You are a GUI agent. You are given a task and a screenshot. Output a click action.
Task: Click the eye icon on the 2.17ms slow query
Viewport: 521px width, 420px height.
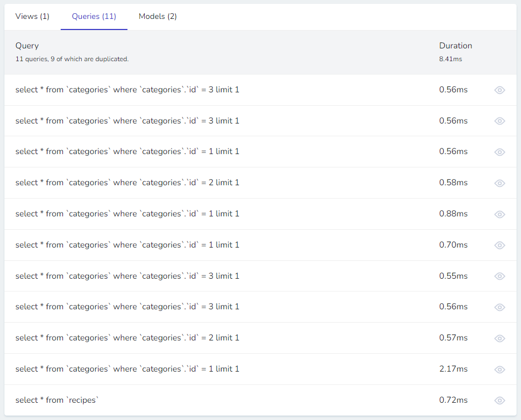(x=499, y=369)
